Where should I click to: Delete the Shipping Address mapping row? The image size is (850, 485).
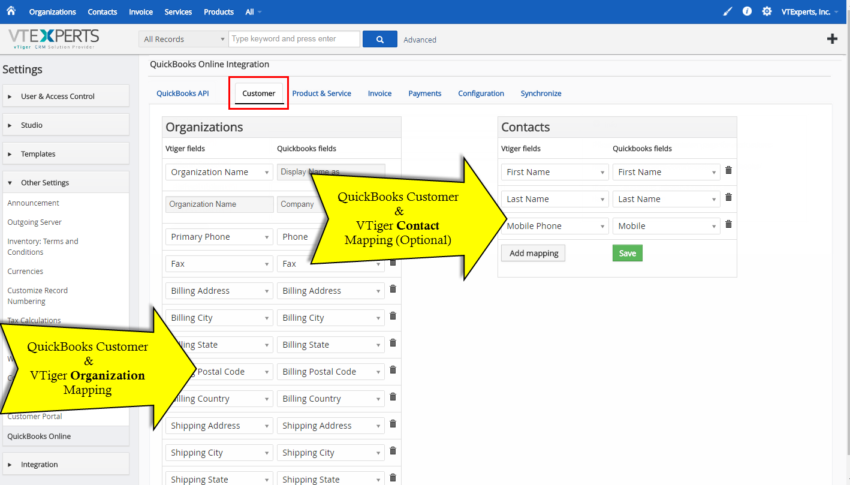[x=393, y=424]
